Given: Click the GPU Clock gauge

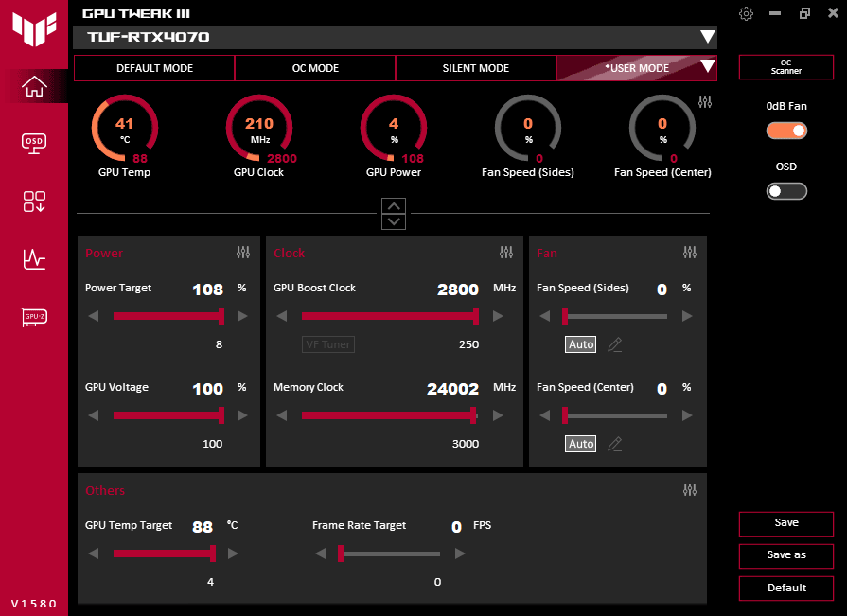Looking at the screenshot, I should point(259,129).
